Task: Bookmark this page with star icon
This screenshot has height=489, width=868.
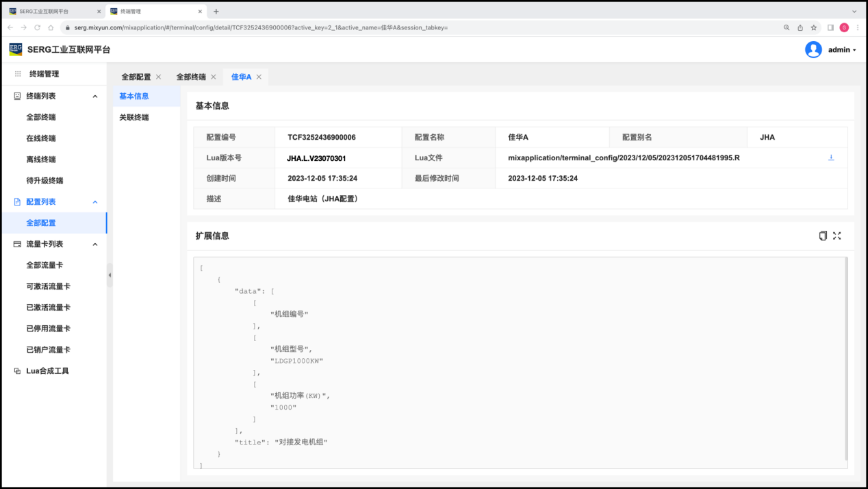Action: pos(814,27)
